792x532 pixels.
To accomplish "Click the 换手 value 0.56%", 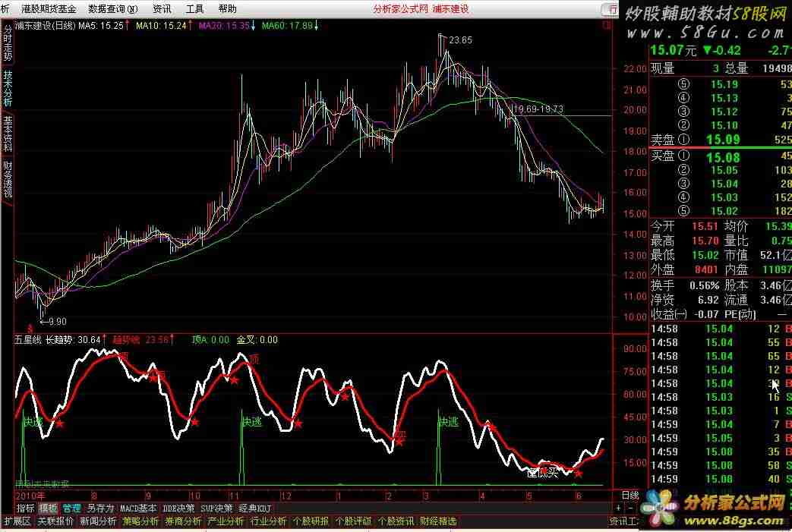I will (704, 285).
